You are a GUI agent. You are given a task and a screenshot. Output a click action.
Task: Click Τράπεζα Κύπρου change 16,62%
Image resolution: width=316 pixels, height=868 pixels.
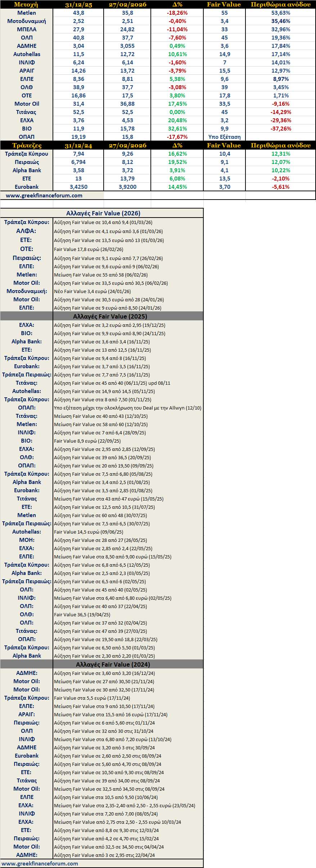(x=177, y=154)
